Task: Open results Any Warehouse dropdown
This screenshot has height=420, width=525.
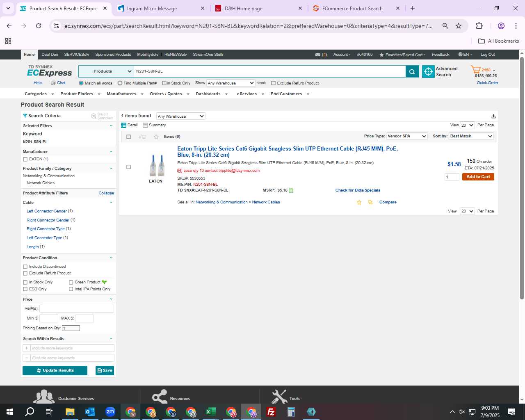Action: pyautogui.click(x=180, y=116)
